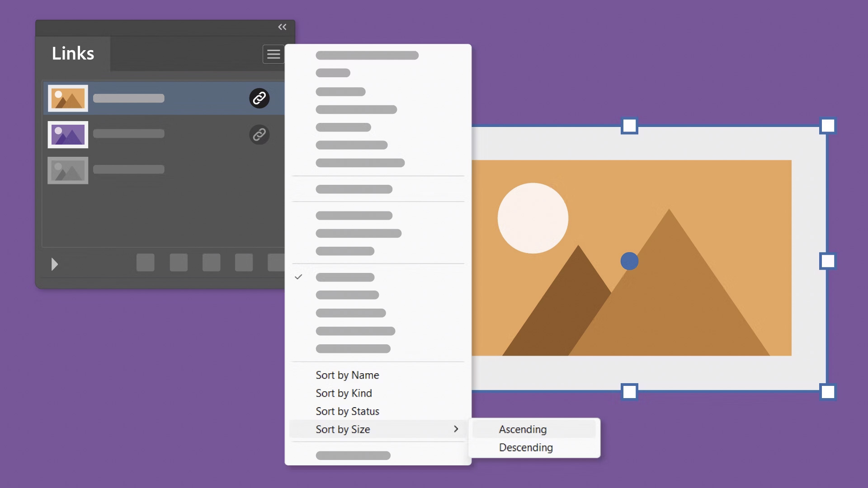
Task: Choose Sort by Kind
Action: (x=344, y=393)
